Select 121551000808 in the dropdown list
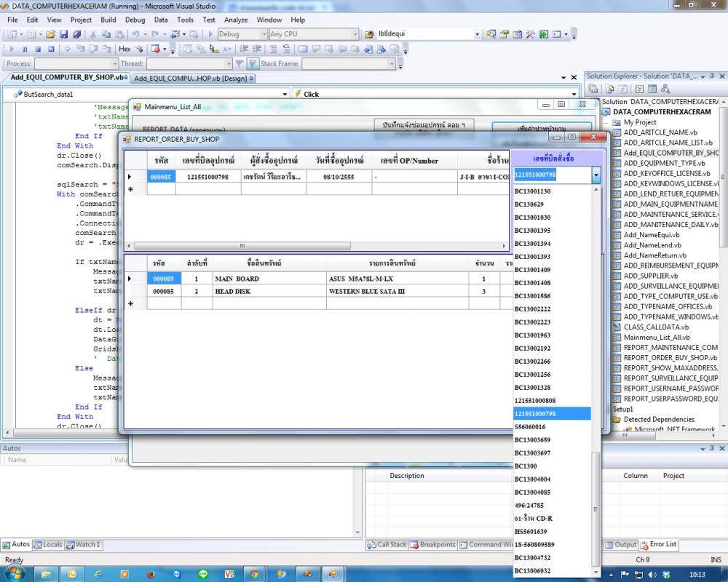The height and width of the screenshot is (582, 728). [x=552, y=401]
